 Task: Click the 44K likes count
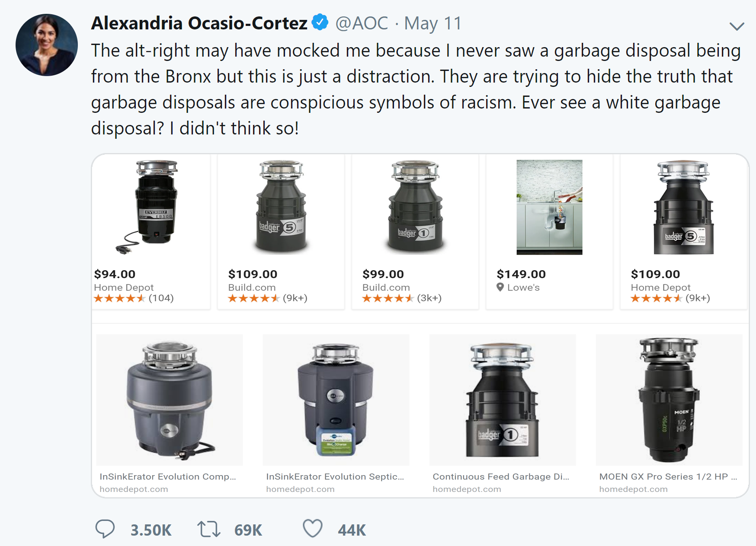coord(352,530)
